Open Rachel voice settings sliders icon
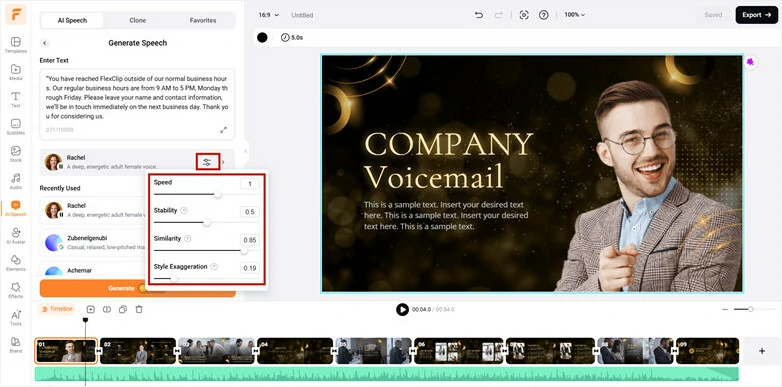Image resolution: width=782 pixels, height=387 pixels. (207, 162)
